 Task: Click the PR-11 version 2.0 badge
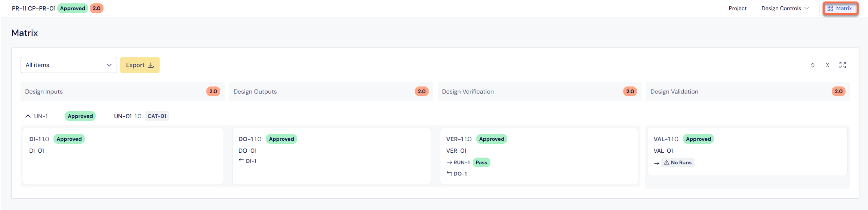click(96, 8)
